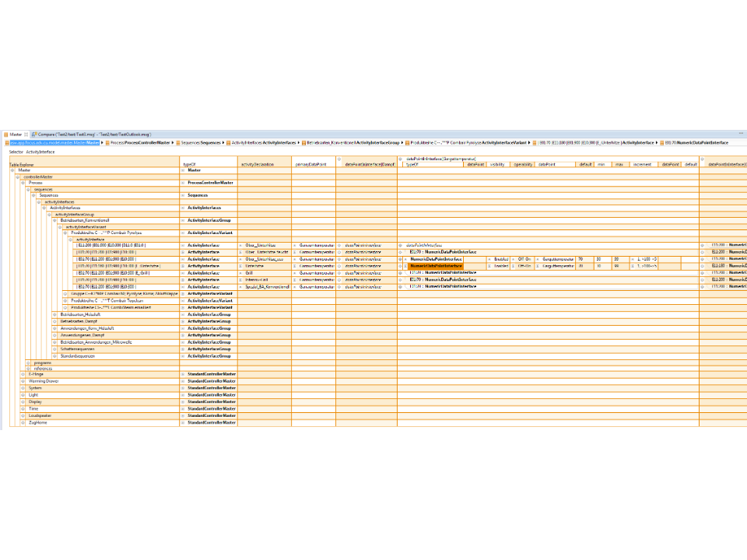747x560 pixels.
Task: Click the typeOf icon for Schattensequenzen
Action: tap(184, 349)
